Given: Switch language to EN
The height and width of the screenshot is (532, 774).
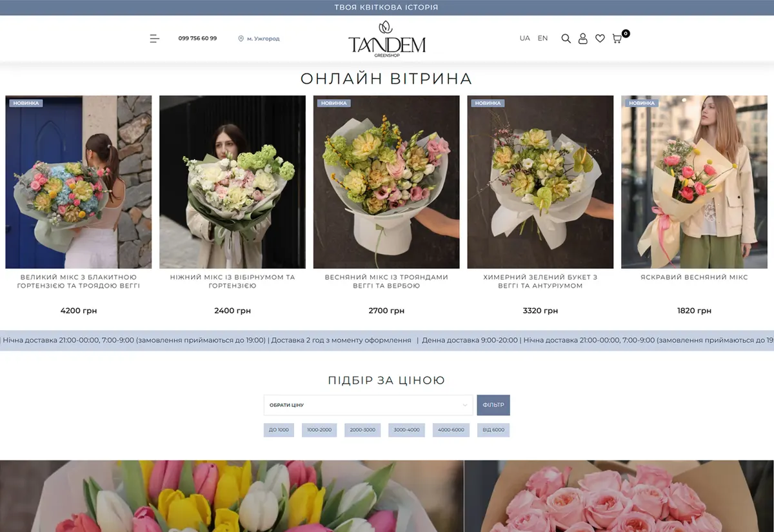Looking at the screenshot, I should pos(542,39).
